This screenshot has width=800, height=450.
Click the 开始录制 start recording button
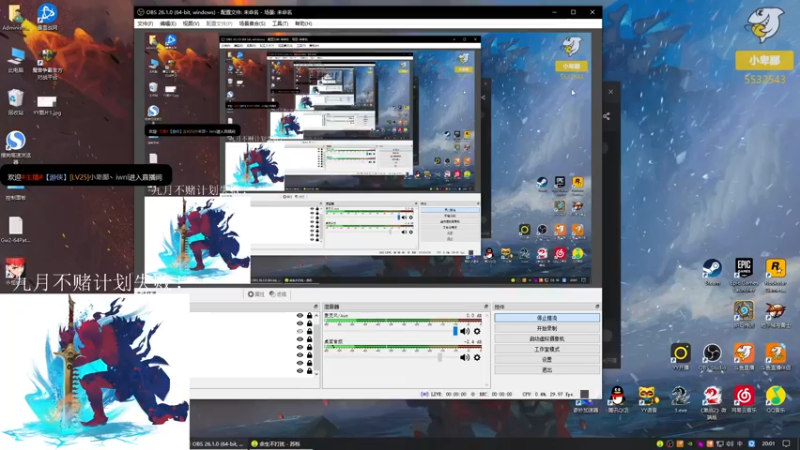(547, 328)
